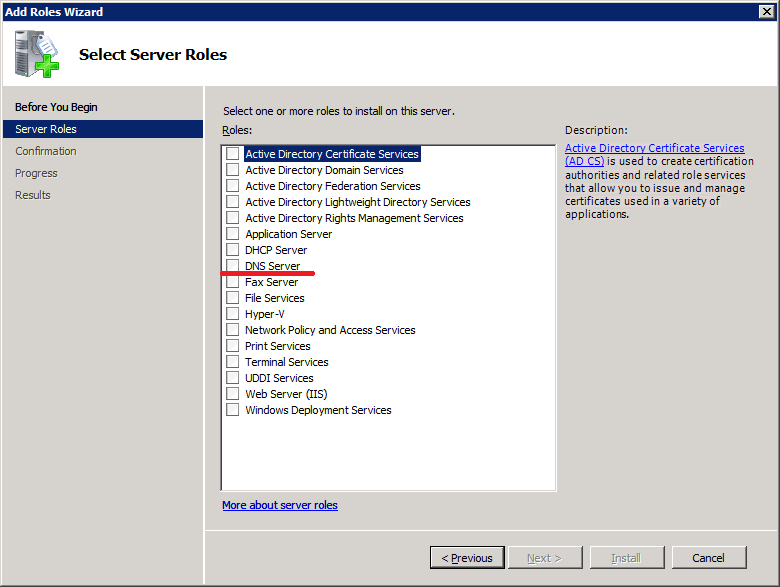Tick Windows Deployment Services checkbox

tap(232, 410)
